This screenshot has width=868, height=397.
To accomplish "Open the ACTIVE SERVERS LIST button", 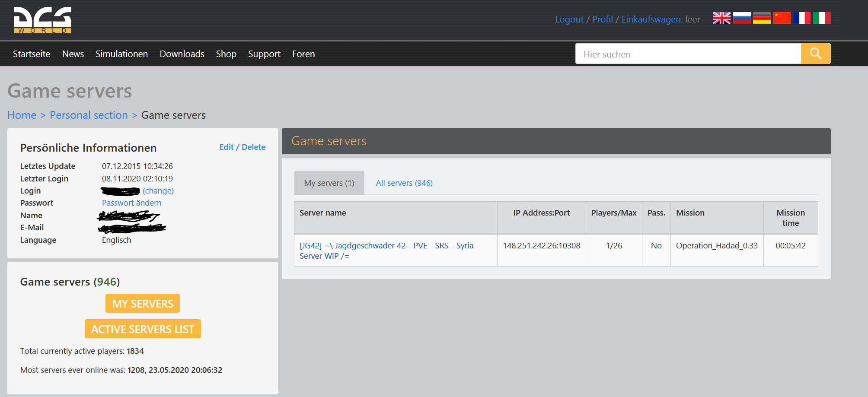I will [x=143, y=329].
